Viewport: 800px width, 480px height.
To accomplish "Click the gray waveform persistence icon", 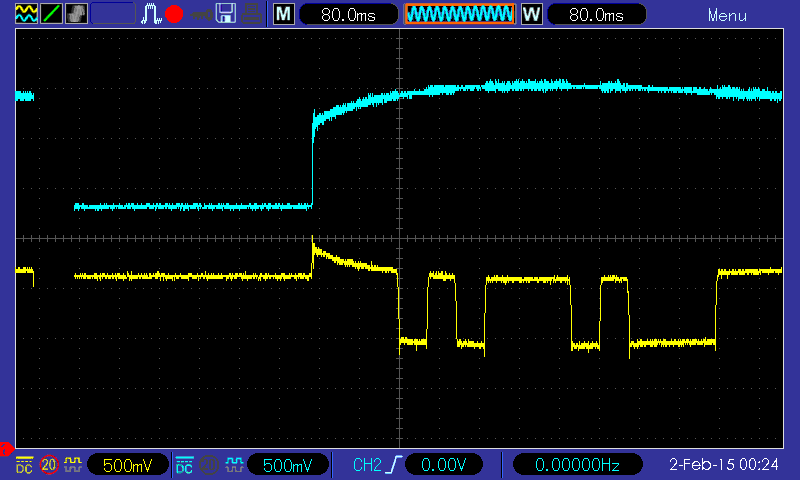I will [76, 14].
